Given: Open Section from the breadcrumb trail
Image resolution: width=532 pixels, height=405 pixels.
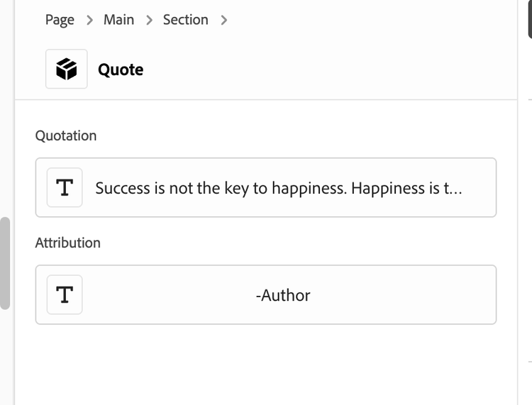Looking at the screenshot, I should (186, 20).
